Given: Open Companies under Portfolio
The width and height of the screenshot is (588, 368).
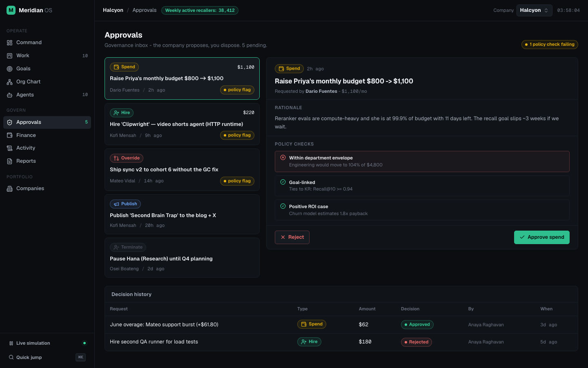Looking at the screenshot, I should pyautogui.click(x=47, y=188).
